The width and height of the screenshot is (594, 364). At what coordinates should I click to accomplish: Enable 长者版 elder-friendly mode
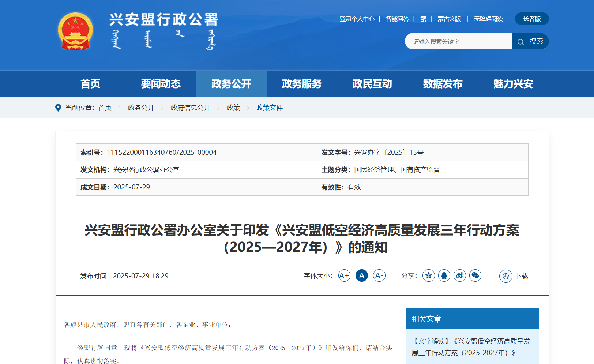coord(531,19)
